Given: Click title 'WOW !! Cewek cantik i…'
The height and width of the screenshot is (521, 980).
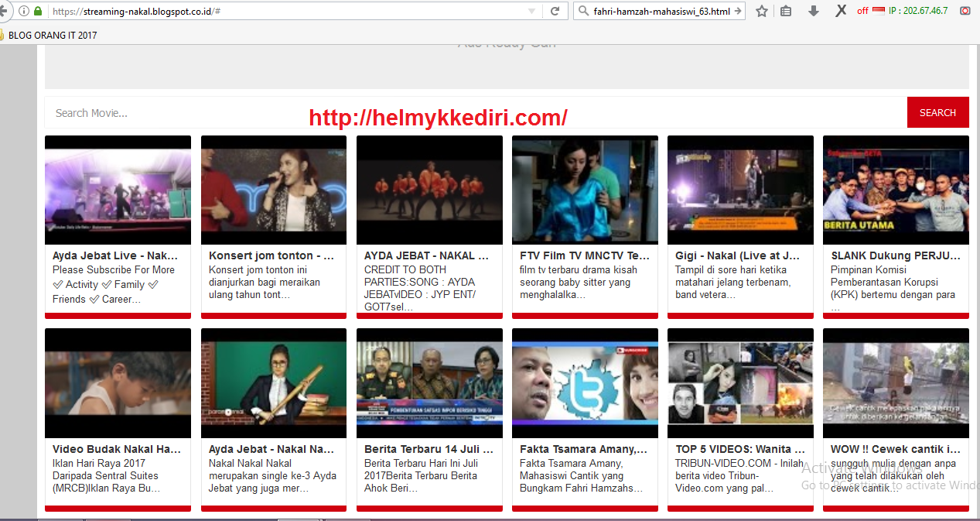Looking at the screenshot, I should pyautogui.click(x=896, y=449).
